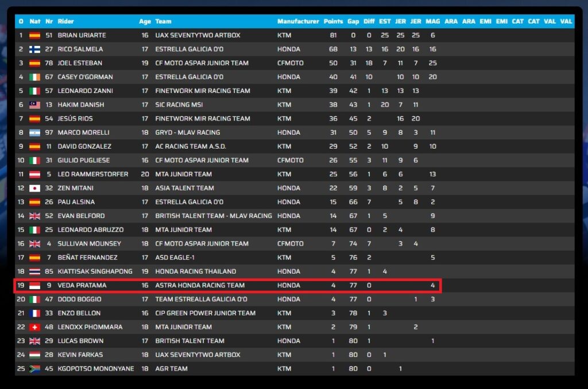588x389 pixels.
Task: Click team name ASIA TALENT TEAM
Action: coord(184,188)
